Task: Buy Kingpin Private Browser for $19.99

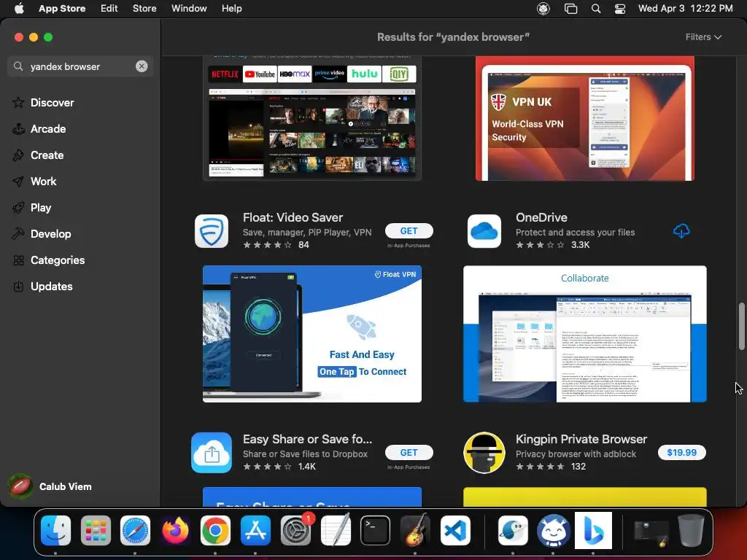Action: point(681,452)
